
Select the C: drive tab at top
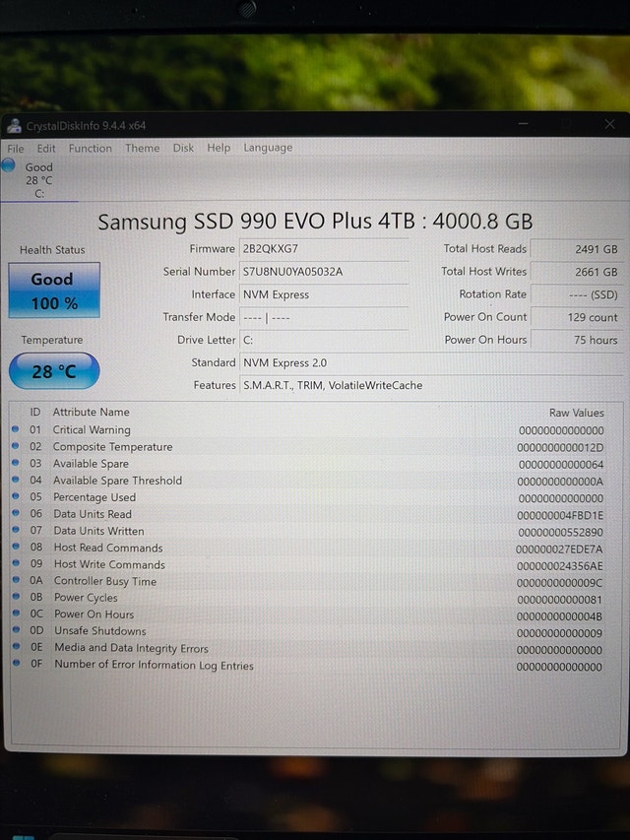(38, 180)
